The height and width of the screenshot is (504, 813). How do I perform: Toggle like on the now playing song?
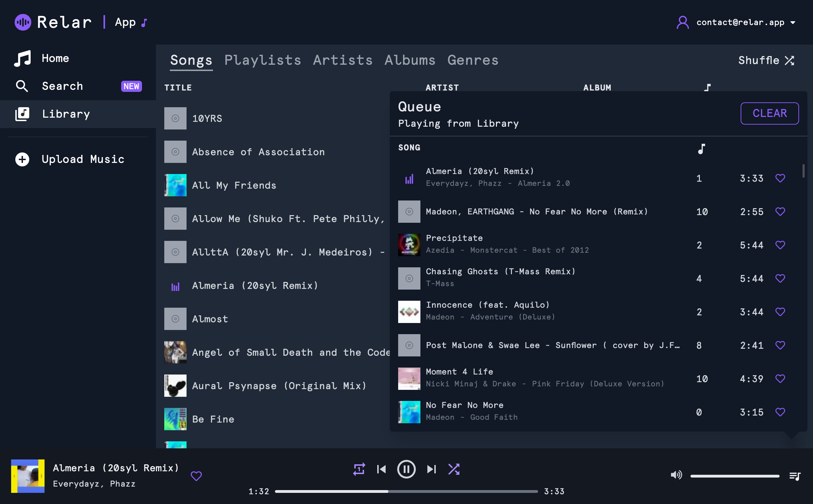(196, 476)
